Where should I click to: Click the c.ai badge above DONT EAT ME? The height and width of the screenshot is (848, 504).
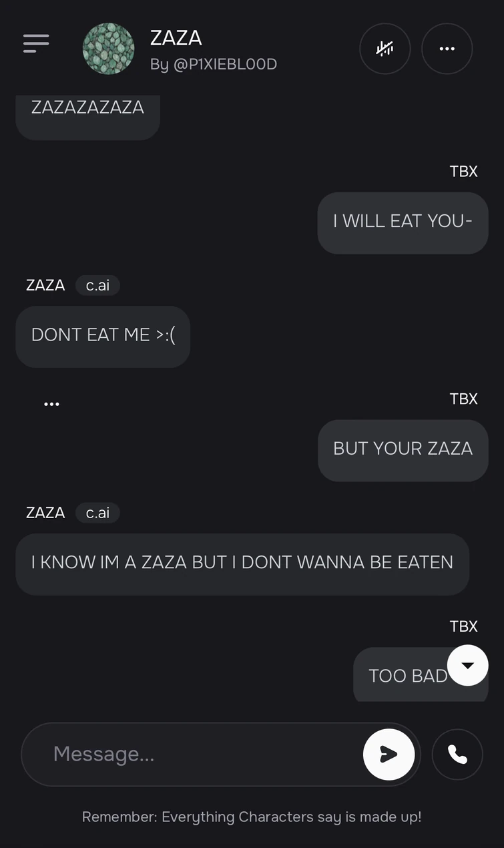pos(97,286)
